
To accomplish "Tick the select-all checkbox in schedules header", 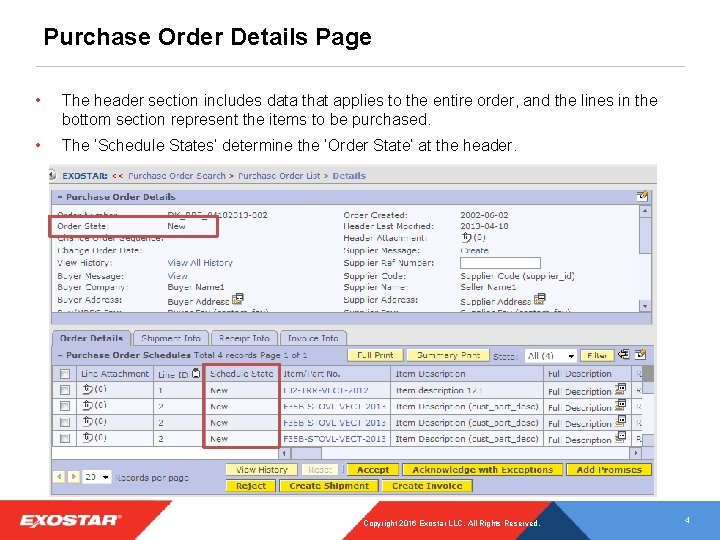I will (65, 374).
